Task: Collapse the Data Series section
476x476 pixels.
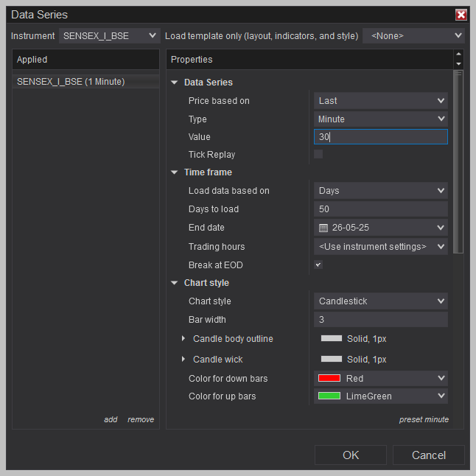Action: 174,83
